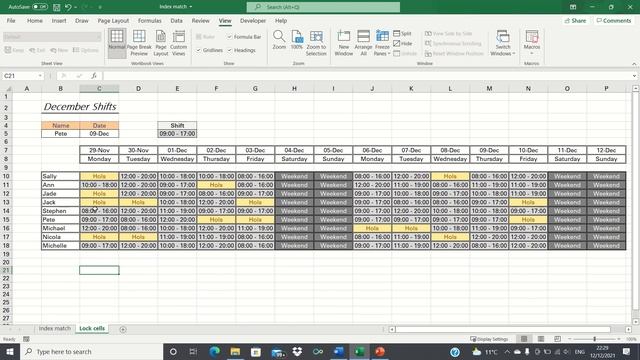Add a new sheet with plus icon

[123, 329]
